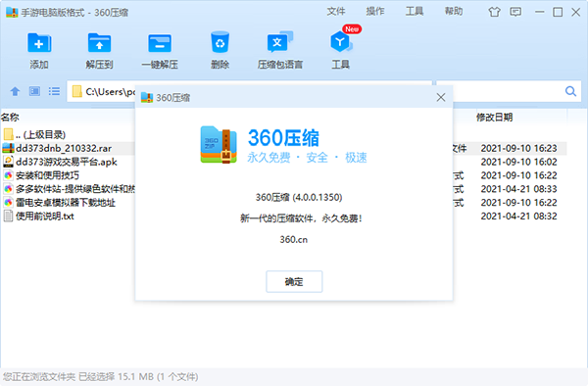Confirm the about dialog with 确定

[294, 281]
